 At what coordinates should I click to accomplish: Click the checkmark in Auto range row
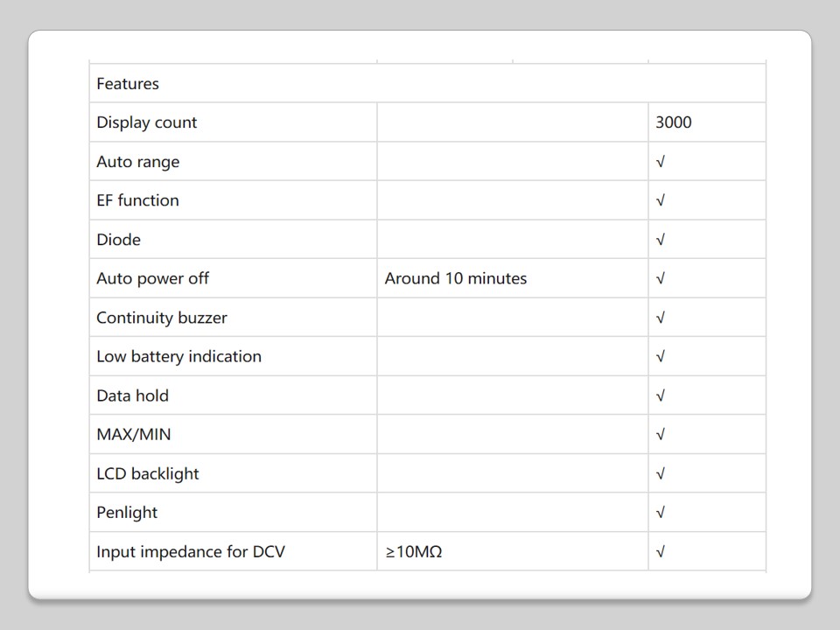661,162
